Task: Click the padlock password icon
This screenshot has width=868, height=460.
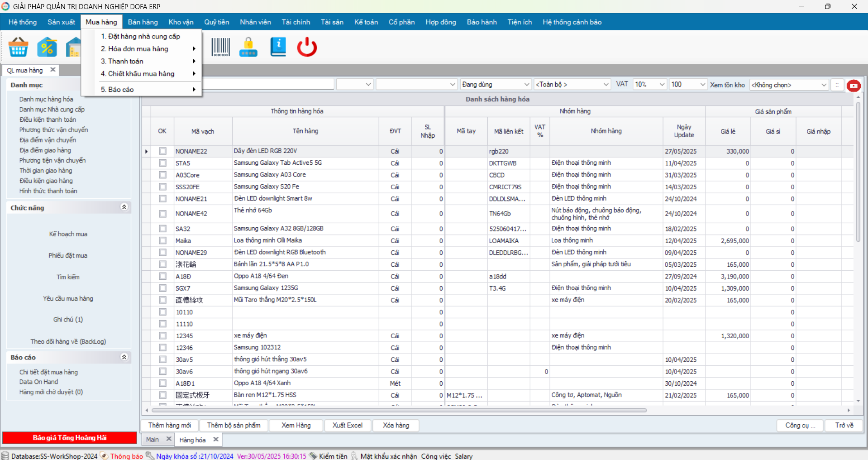Action: (x=248, y=47)
